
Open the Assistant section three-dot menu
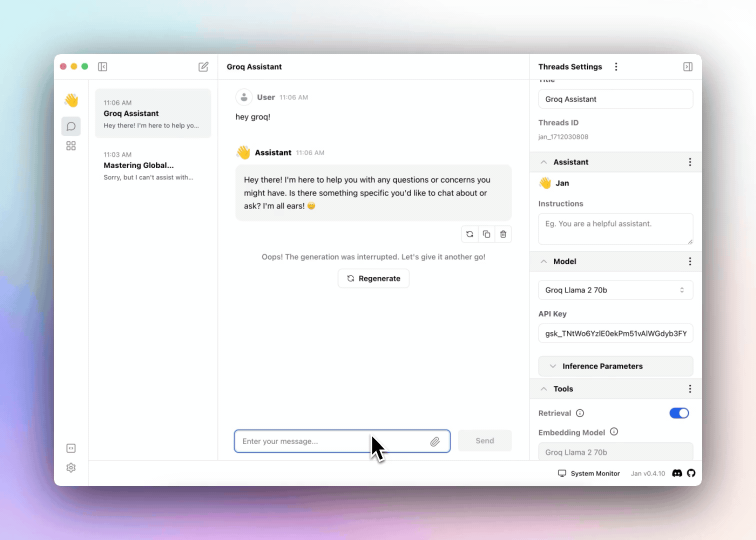pos(690,161)
